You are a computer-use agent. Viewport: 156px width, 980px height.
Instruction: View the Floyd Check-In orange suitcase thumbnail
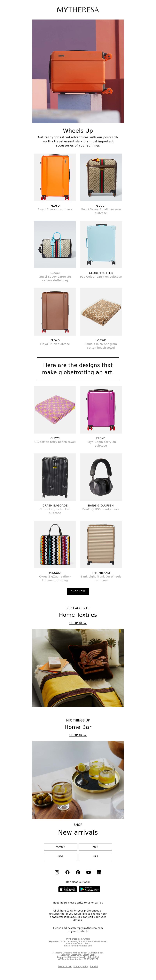(x=55, y=177)
